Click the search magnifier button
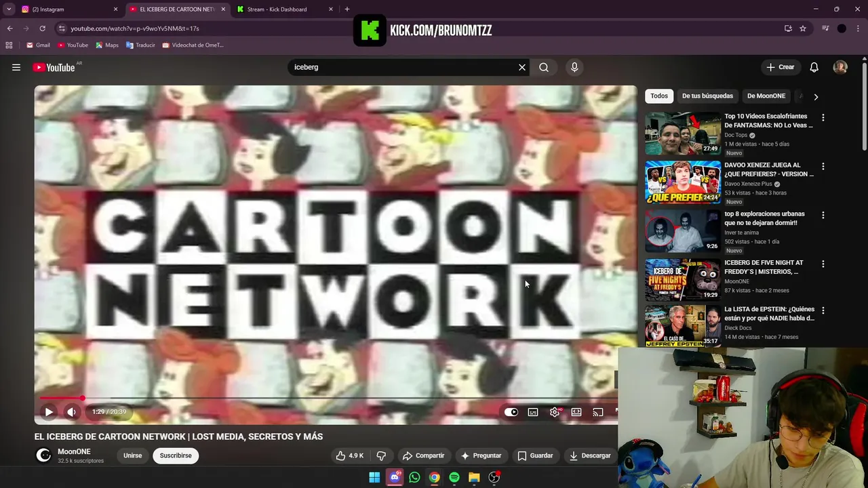The height and width of the screenshot is (488, 868). [544, 67]
